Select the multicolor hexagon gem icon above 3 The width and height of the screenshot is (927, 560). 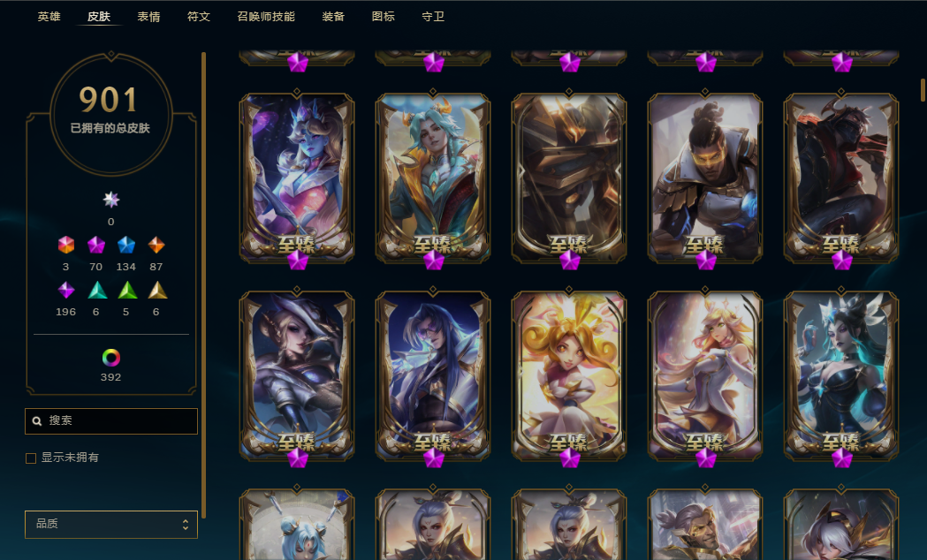pos(65,245)
